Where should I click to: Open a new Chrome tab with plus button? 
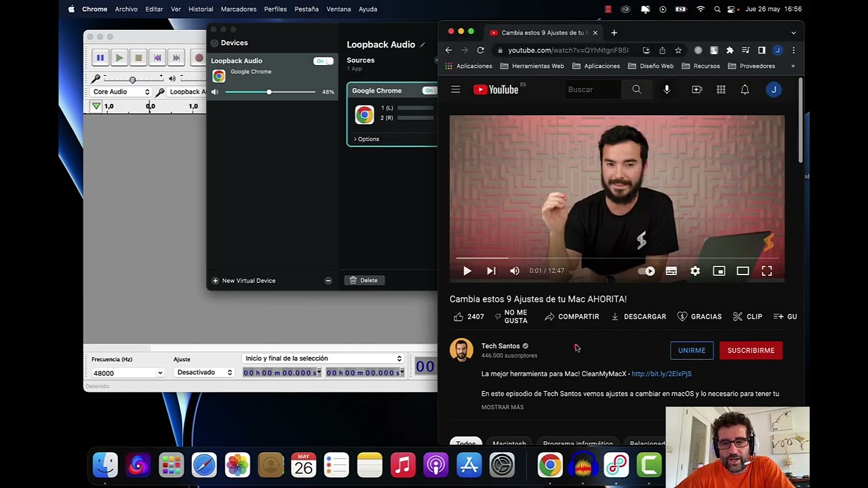point(614,33)
